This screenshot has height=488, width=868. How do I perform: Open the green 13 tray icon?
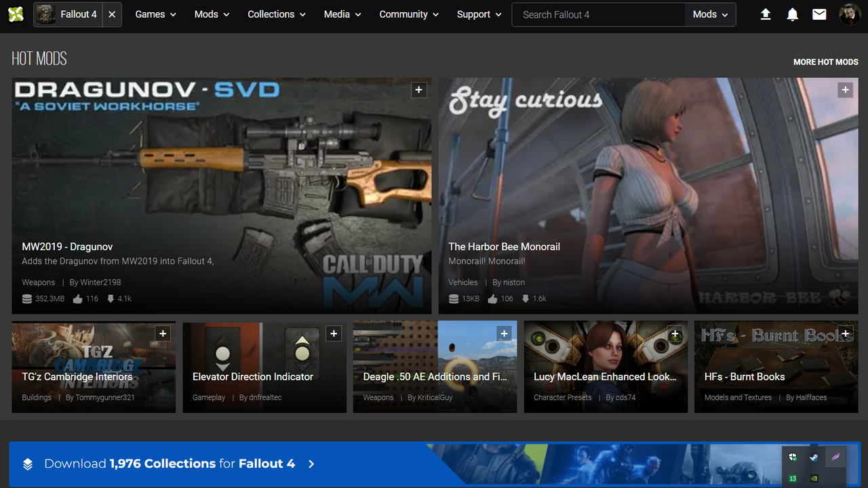[x=793, y=479]
